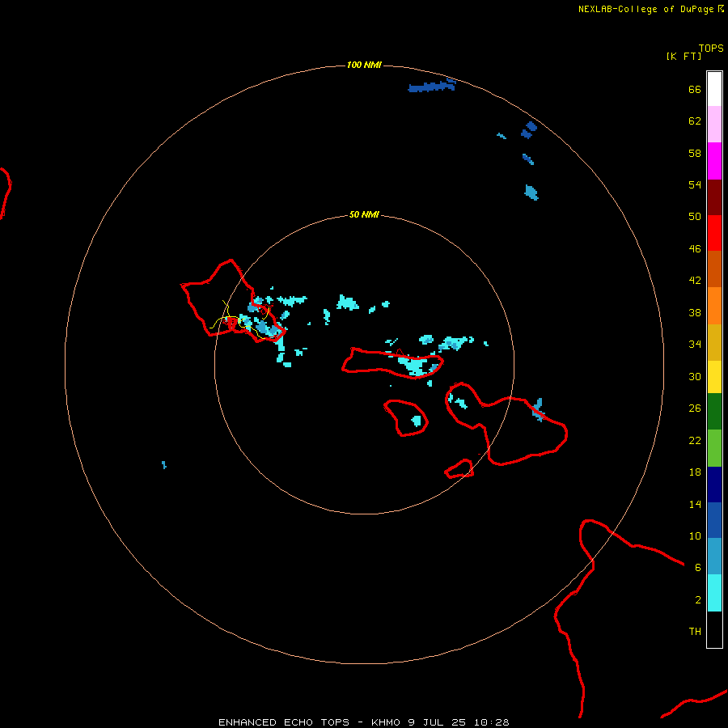
Task: Select the dark green legend band
Action: click(x=714, y=412)
